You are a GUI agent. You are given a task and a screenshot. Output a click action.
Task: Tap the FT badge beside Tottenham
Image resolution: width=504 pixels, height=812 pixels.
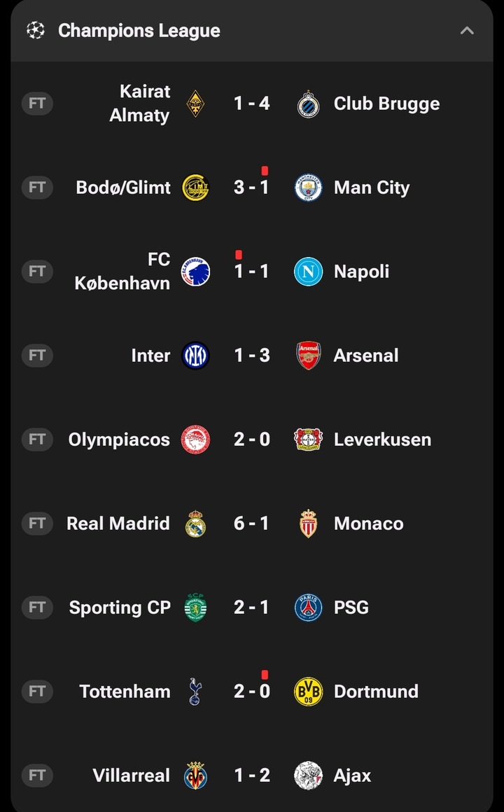click(37, 692)
